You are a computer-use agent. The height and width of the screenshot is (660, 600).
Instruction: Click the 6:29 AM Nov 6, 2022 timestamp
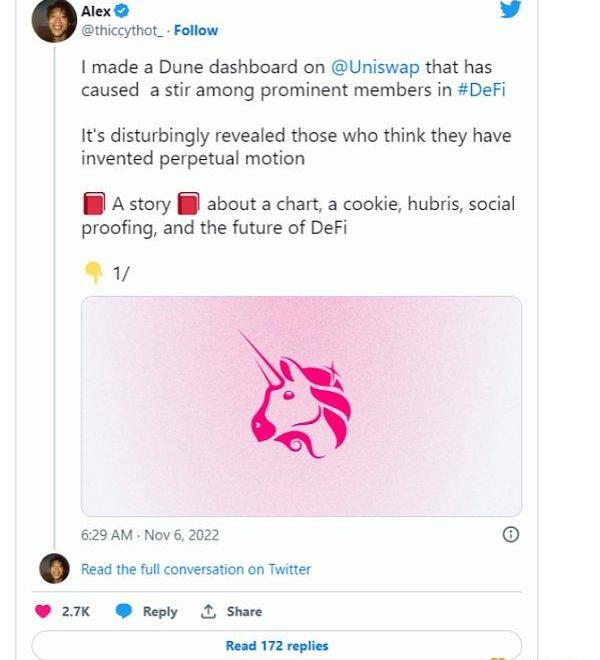pos(150,535)
